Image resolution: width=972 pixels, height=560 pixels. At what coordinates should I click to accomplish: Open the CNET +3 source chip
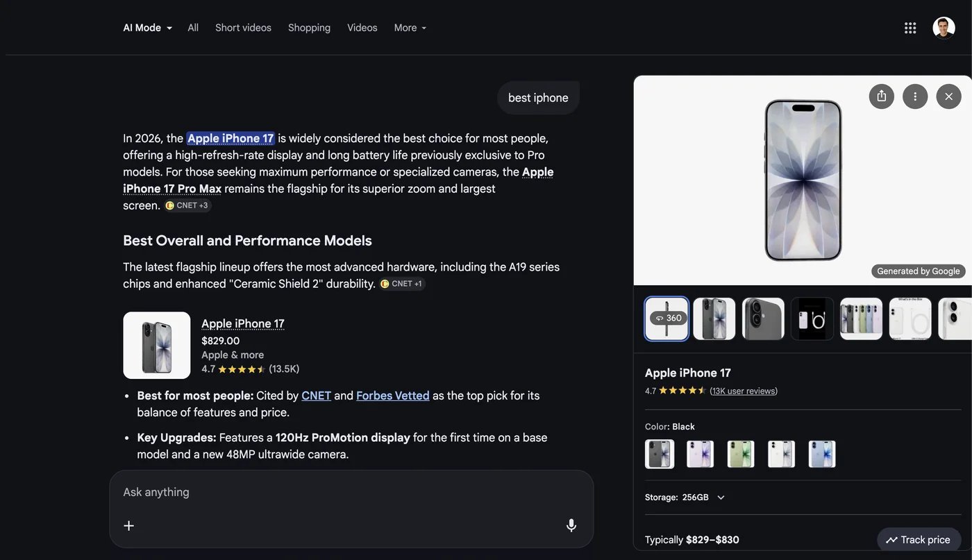[187, 205]
